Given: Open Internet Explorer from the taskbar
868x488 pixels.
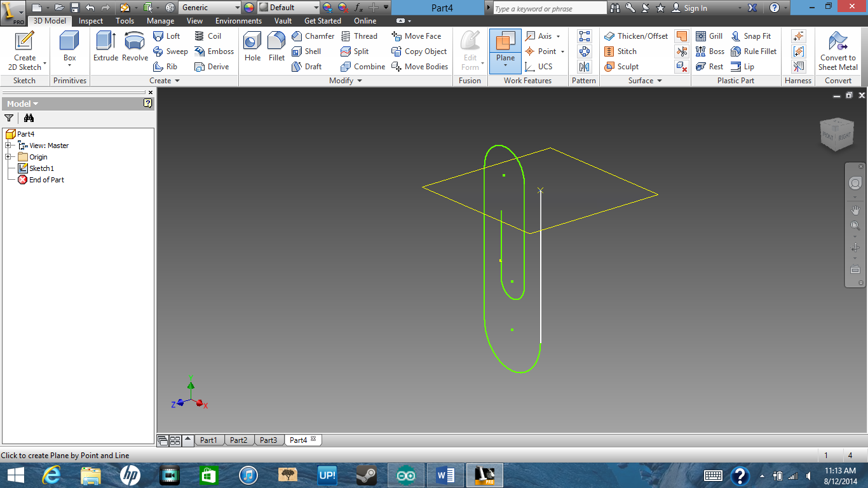Looking at the screenshot, I should coord(51,475).
